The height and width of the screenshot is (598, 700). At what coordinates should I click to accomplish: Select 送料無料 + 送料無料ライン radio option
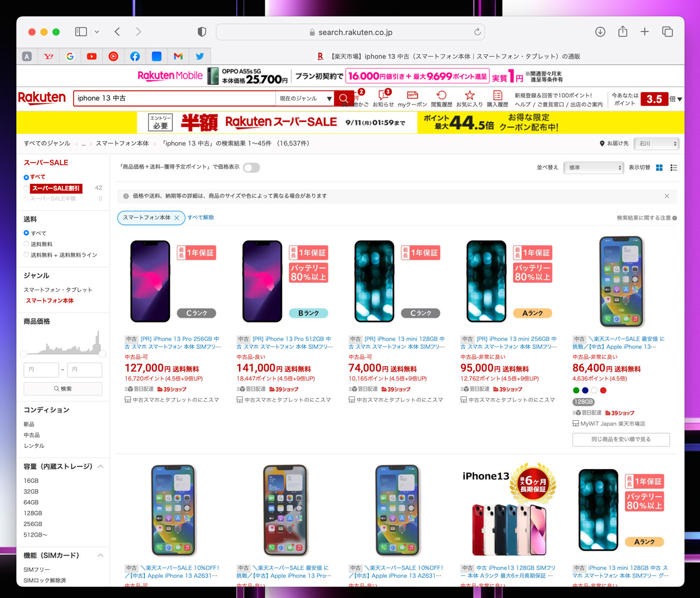26,255
